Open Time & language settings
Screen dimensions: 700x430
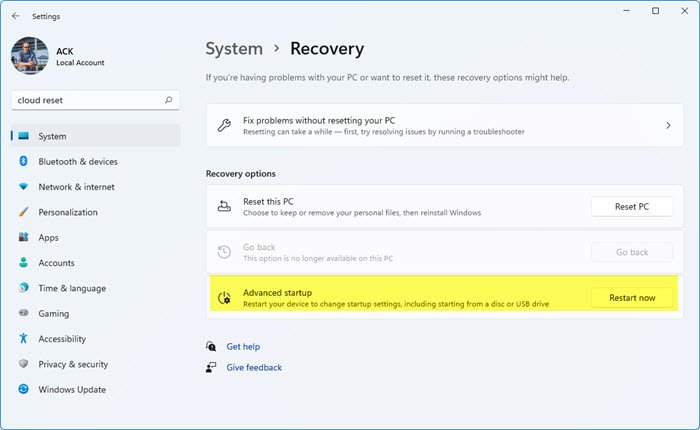[72, 288]
